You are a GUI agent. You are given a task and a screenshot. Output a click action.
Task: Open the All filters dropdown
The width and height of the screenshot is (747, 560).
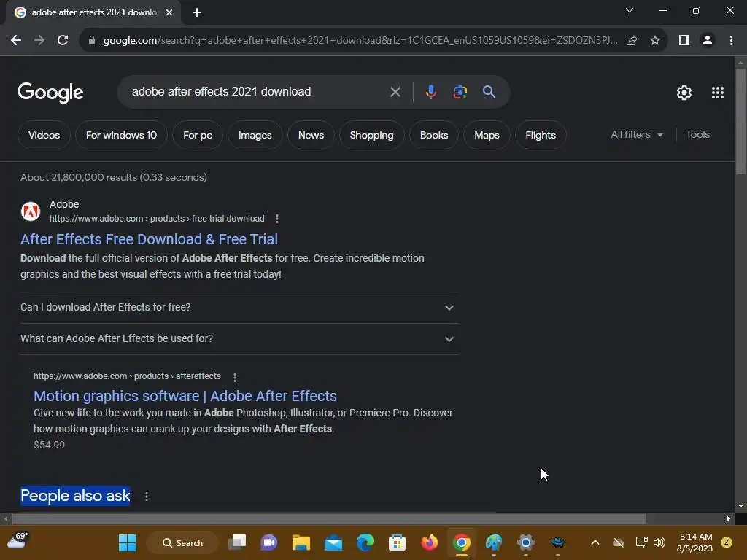[636, 135]
